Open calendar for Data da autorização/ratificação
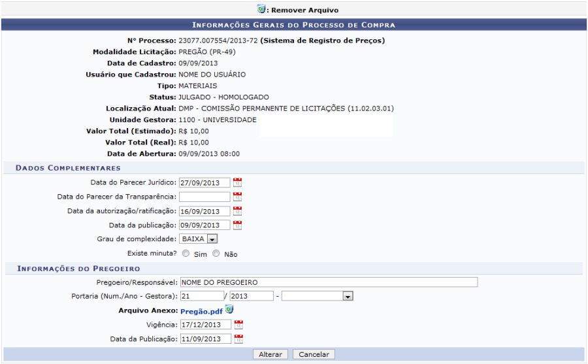 (x=237, y=211)
